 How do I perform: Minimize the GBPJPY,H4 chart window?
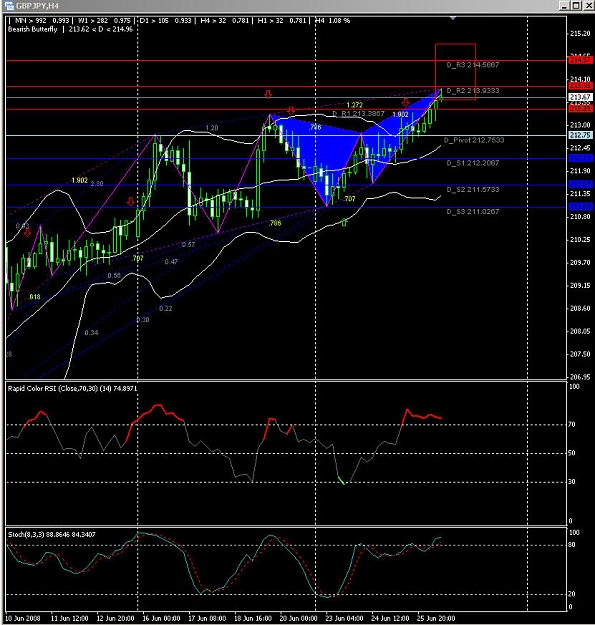[x=564, y=6]
